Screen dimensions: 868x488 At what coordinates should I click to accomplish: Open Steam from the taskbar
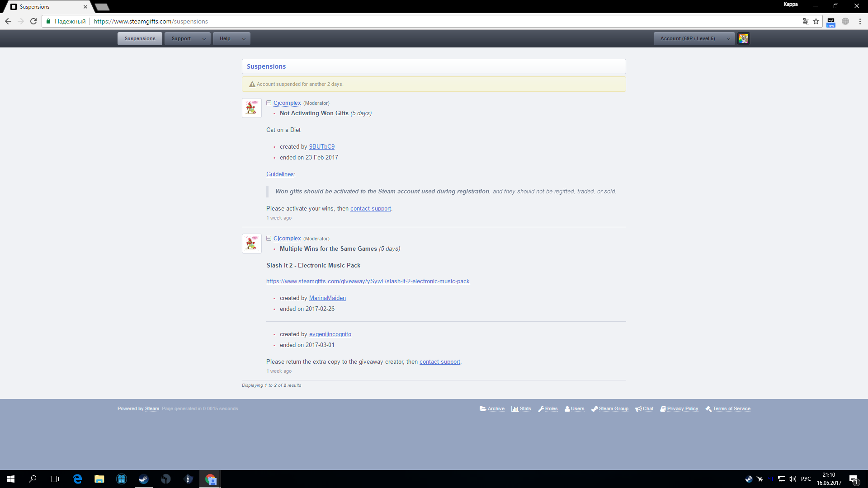coord(144,479)
